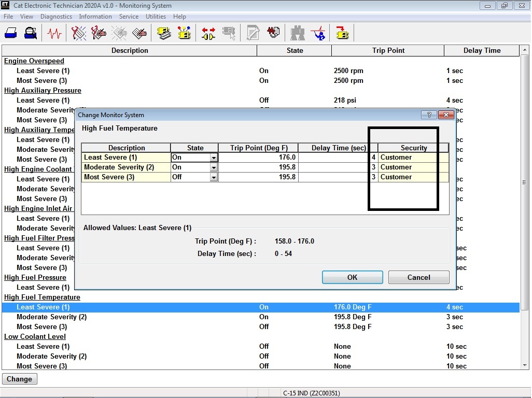Click the dialog's question mark help icon

coord(429,115)
